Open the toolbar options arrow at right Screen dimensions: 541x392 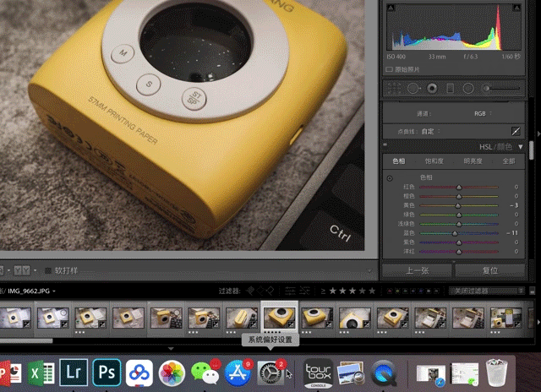tap(370, 271)
